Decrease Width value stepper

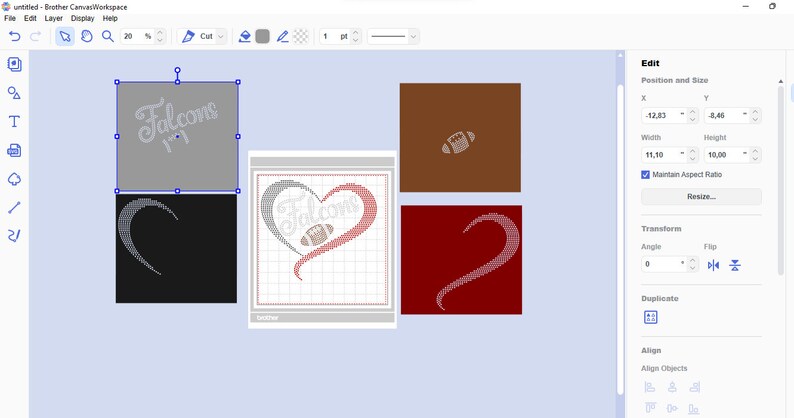(692, 159)
